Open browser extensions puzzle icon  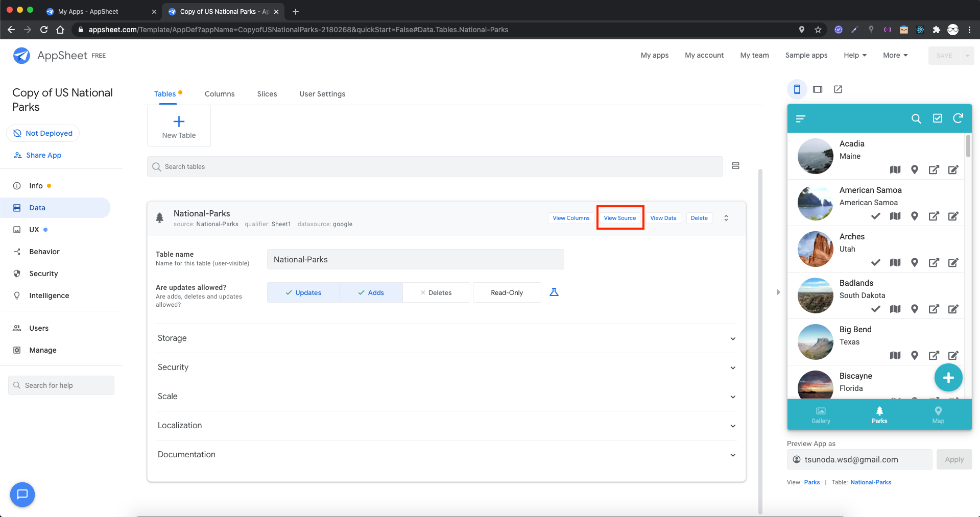pos(937,30)
